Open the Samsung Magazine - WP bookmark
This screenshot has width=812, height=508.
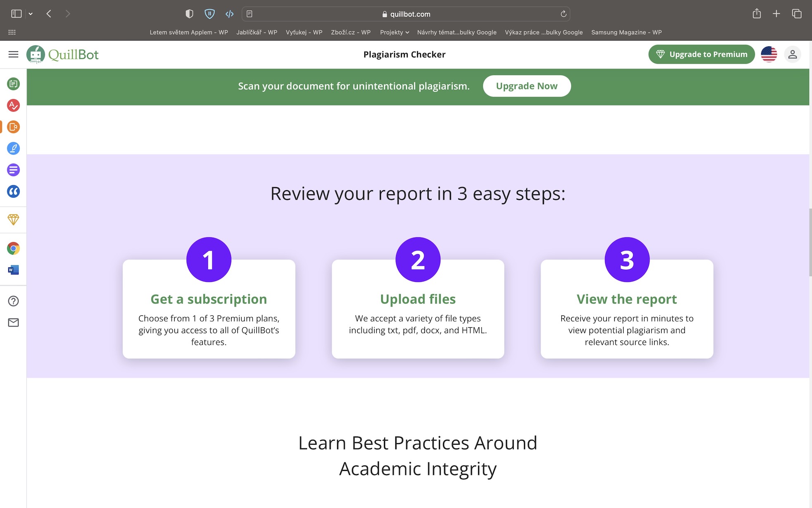(626, 32)
